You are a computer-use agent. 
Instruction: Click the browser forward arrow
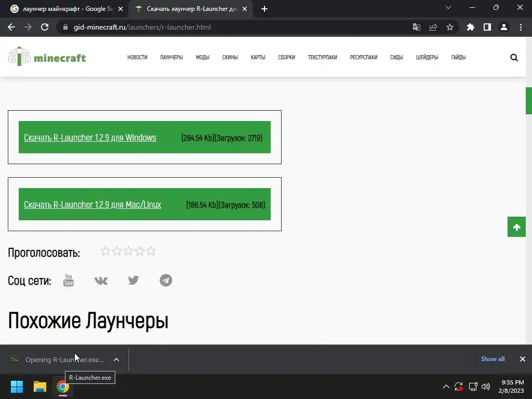(28, 27)
